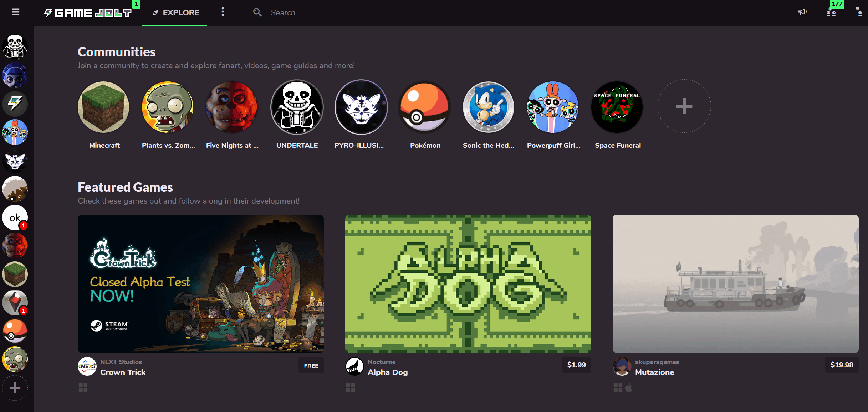The image size is (868, 412).
Task: Open the Sonic the Hed... community icon
Action: pos(489,106)
